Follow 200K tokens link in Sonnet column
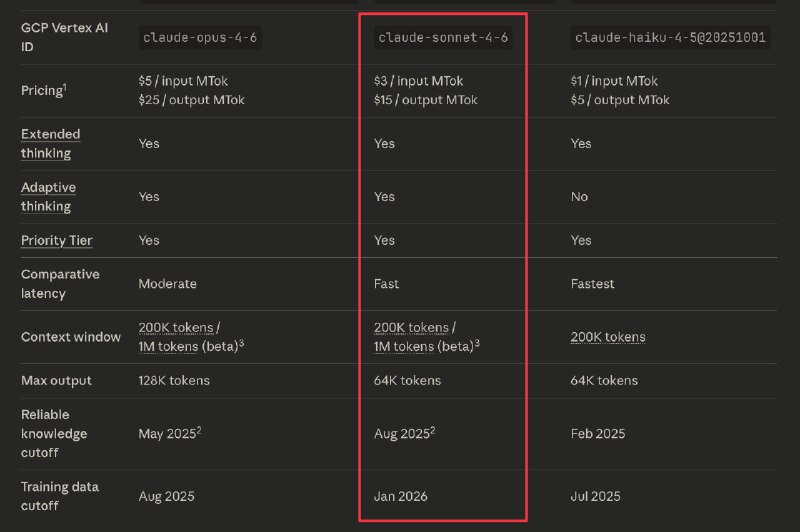The height and width of the screenshot is (532, 800). point(410,327)
